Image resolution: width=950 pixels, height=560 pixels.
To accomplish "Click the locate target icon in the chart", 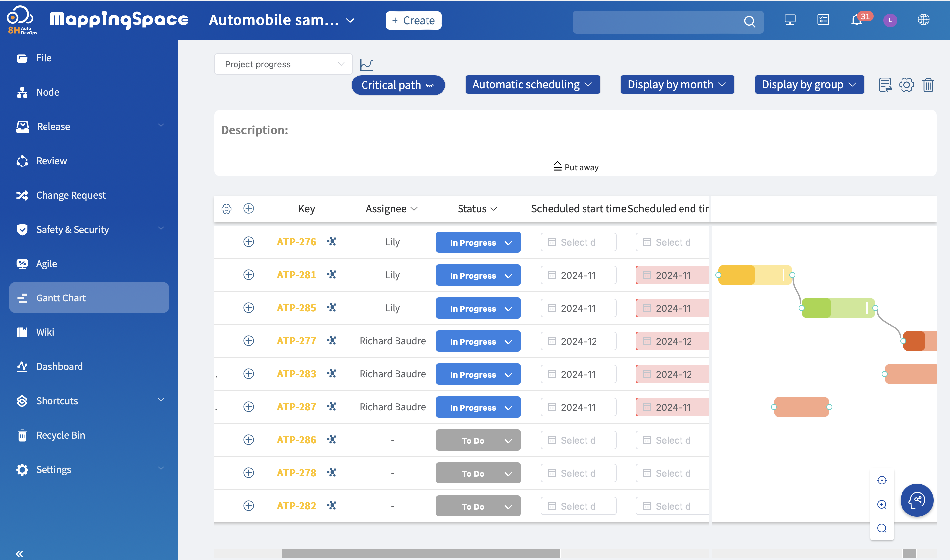I will coord(882,480).
